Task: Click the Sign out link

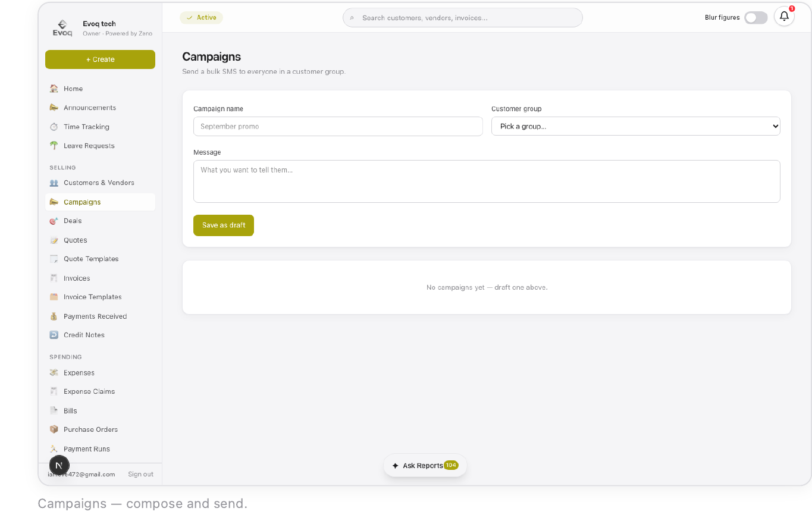Action: click(x=140, y=474)
